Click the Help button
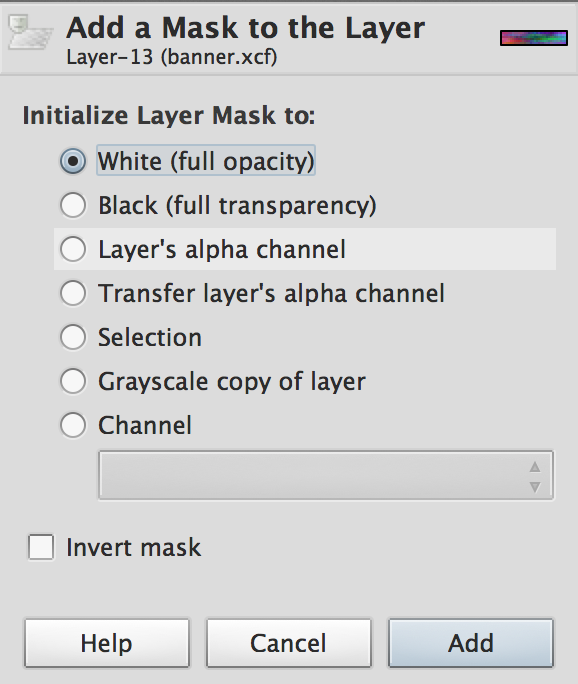This screenshot has height=684, width=578. click(x=107, y=643)
